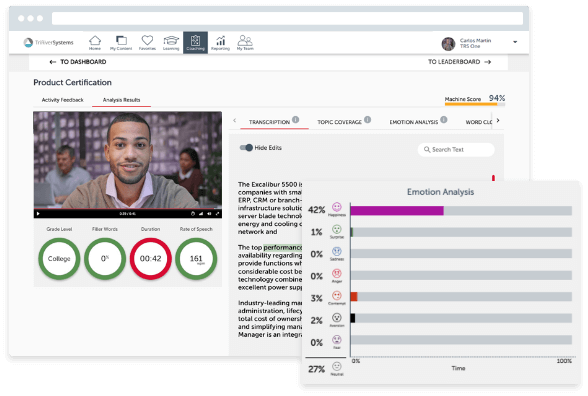Switch to the Activity Feedback tab
This screenshot has width=588, height=396.
click(x=63, y=100)
